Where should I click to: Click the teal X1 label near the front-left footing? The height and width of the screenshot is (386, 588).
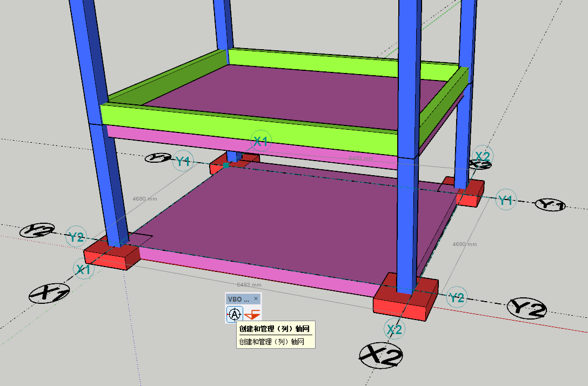tap(83, 269)
